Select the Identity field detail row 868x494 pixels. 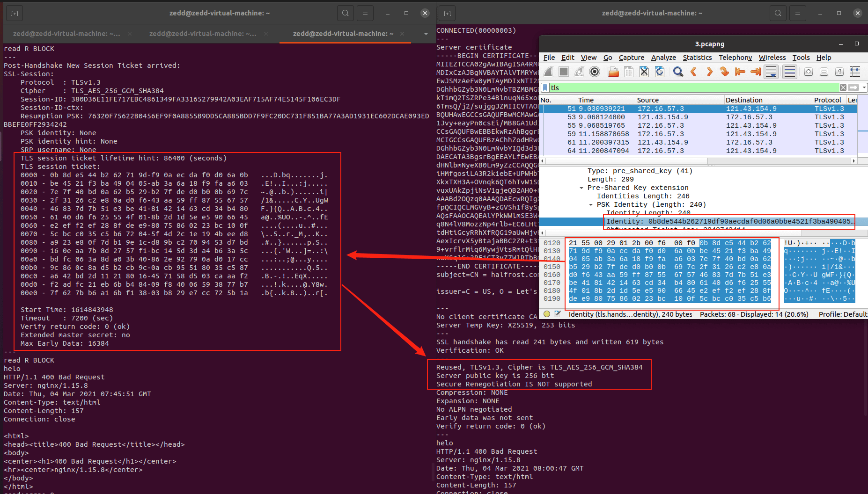click(x=703, y=222)
